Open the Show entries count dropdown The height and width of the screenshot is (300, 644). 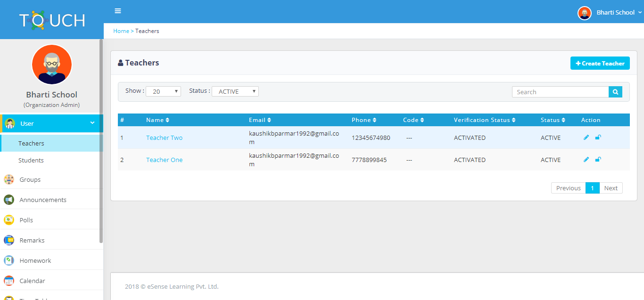coord(163,91)
